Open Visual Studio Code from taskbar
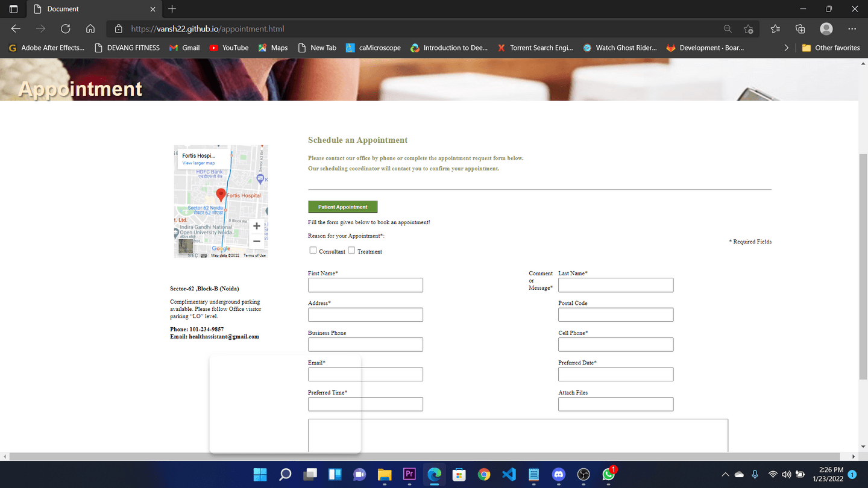Image resolution: width=868 pixels, height=488 pixels. click(x=509, y=475)
